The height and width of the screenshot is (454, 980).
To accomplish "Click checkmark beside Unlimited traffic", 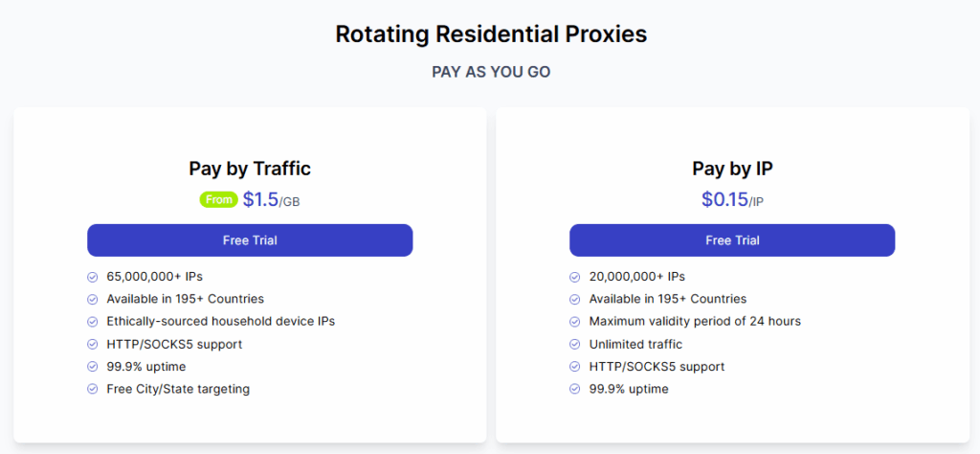I will coord(575,345).
